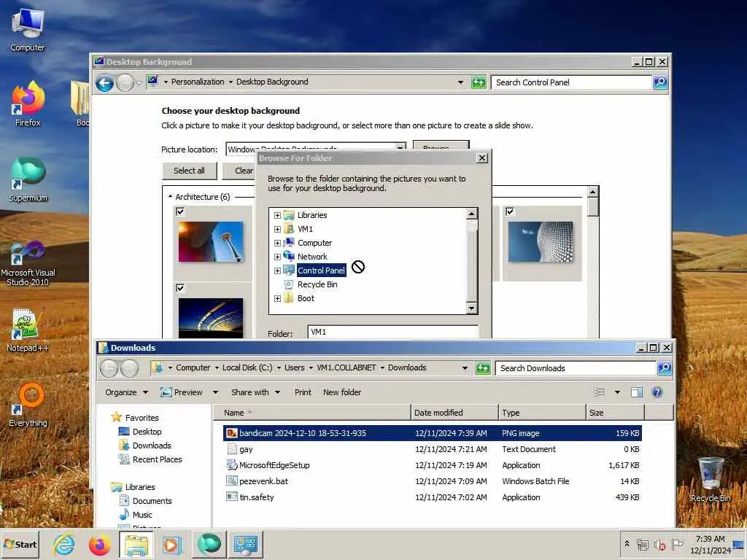
Task: Click the Users breadcrumb in Downloads
Action: pyautogui.click(x=295, y=367)
